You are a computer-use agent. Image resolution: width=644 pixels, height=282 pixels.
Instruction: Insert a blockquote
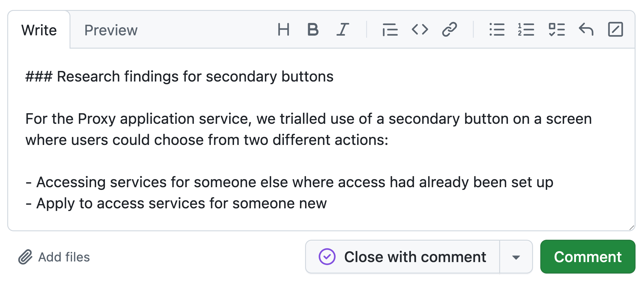point(390,30)
